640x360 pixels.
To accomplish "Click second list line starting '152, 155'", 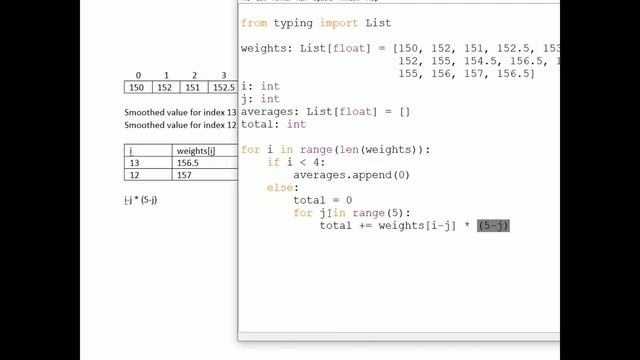I will click(x=479, y=61).
